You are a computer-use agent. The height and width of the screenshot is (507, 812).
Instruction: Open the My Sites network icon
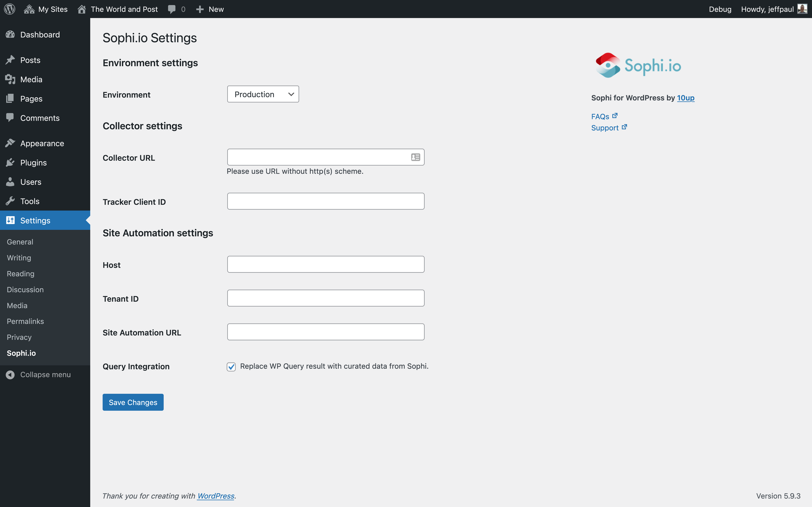click(29, 9)
